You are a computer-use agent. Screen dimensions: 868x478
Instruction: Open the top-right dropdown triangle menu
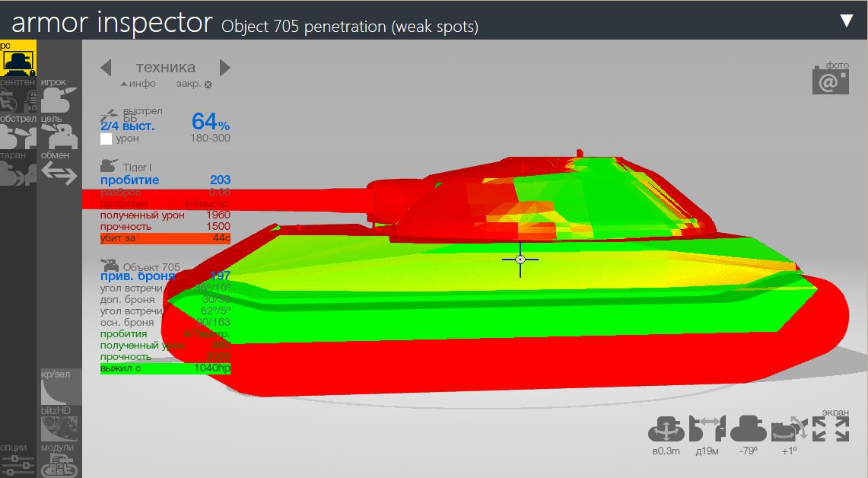(x=847, y=21)
